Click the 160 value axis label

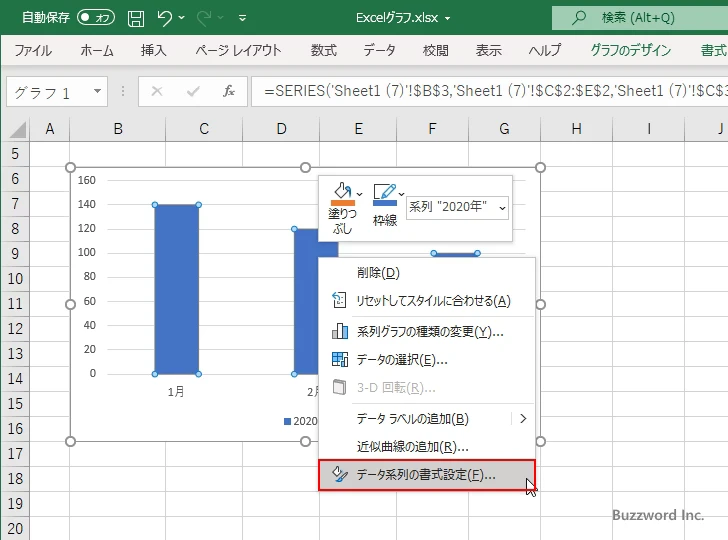click(86, 180)
